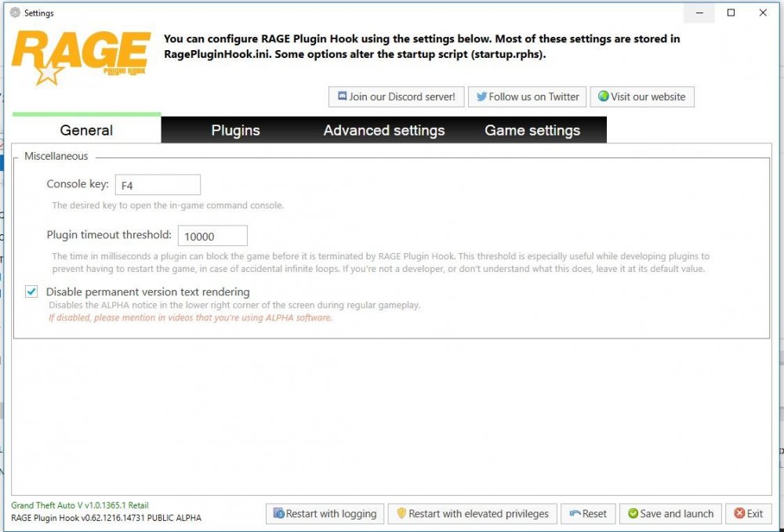
Task: Click the green check icon on Save and launch
Action: [x=633, y=513]
